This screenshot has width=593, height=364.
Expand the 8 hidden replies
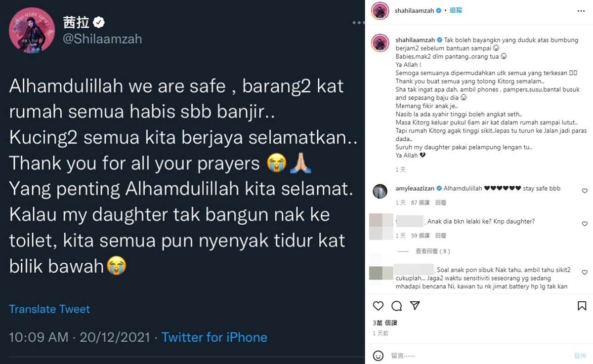(x=433, y=251)
